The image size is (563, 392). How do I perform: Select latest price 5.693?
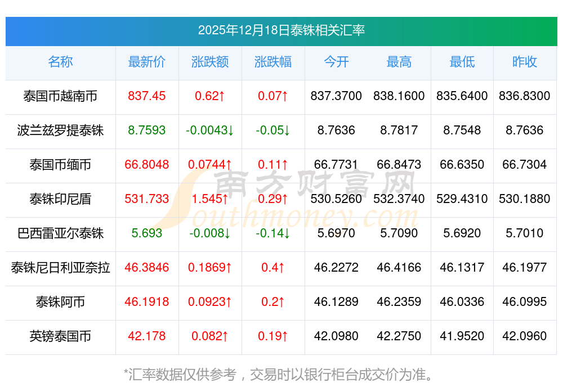tap(147, 233)
